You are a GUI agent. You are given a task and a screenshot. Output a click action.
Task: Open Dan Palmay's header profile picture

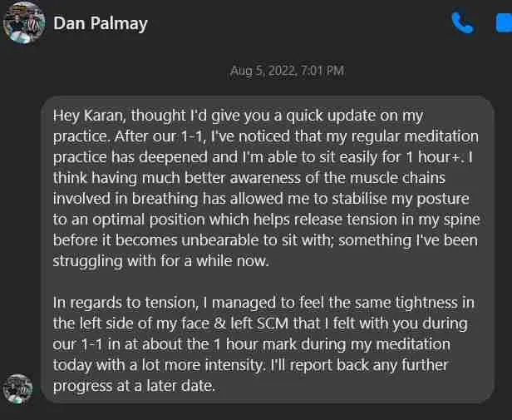click(x=24, y=23)
